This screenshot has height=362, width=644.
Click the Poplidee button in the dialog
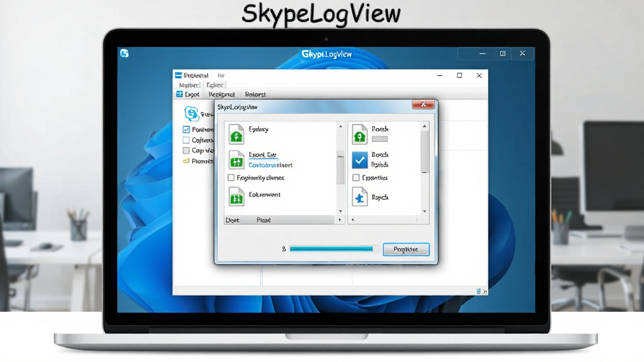click(406, 249)
